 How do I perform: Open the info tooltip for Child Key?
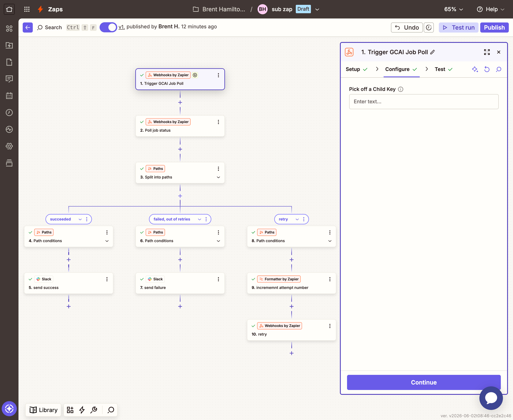[401, 89]
